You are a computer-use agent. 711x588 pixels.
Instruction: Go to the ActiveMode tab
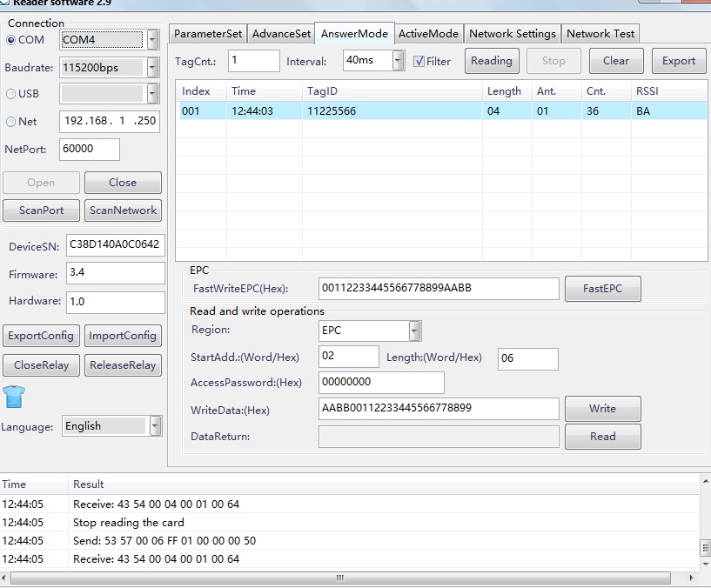point(428,34)
